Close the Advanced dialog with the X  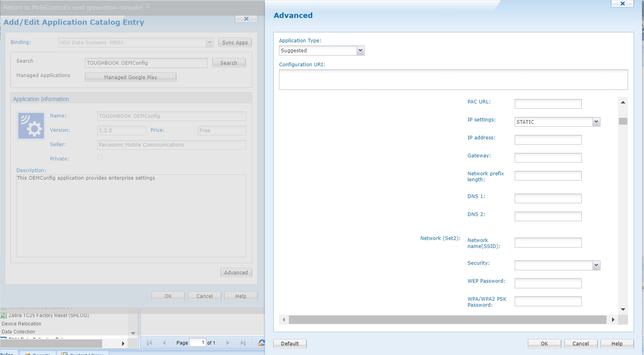[622, 4]
